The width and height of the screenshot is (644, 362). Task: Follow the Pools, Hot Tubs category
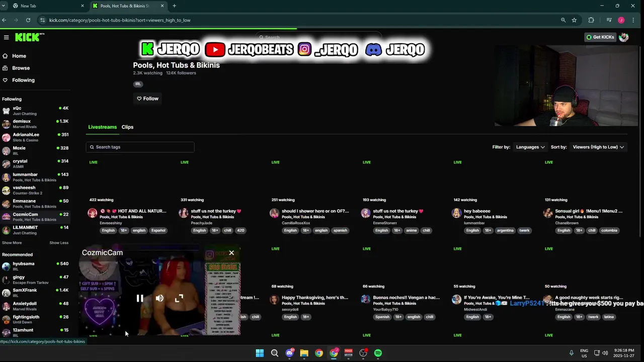(147, 99)
